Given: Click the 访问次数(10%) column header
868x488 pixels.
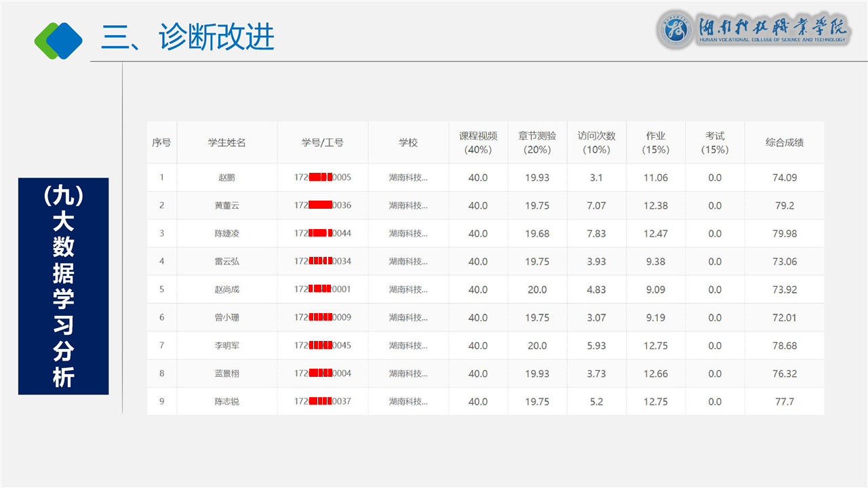Looking at the screenshot, I should (x=596, y=142).
